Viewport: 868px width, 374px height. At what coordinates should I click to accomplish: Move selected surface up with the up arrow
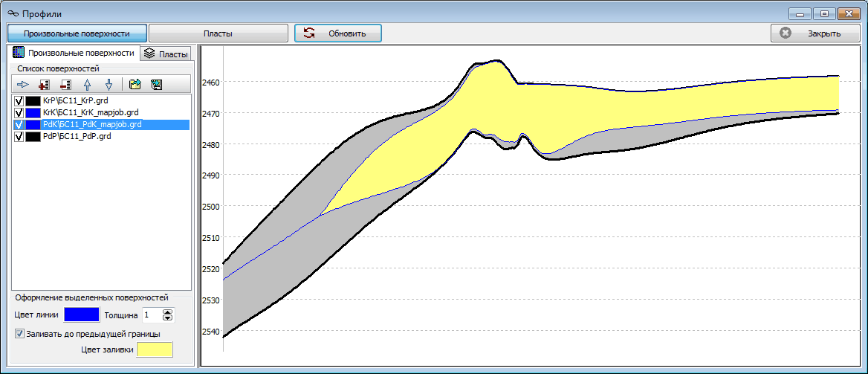(88, 84)
